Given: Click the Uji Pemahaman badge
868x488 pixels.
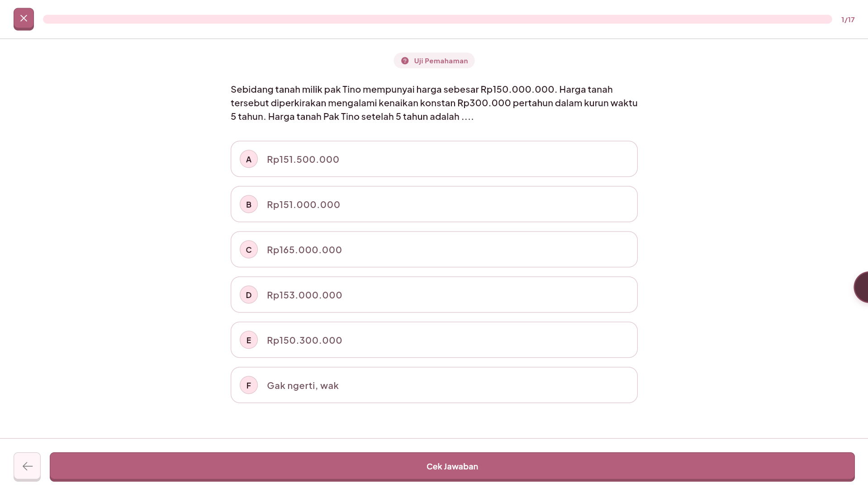Looking at the screenshot, I should [434, 60].
